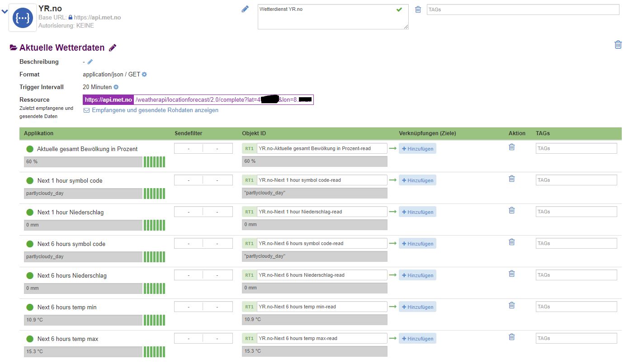The image size is (624, 364).
Task: Click Objekt ID field Next 1 hour symbol code-read
Action: click(322, 180)
